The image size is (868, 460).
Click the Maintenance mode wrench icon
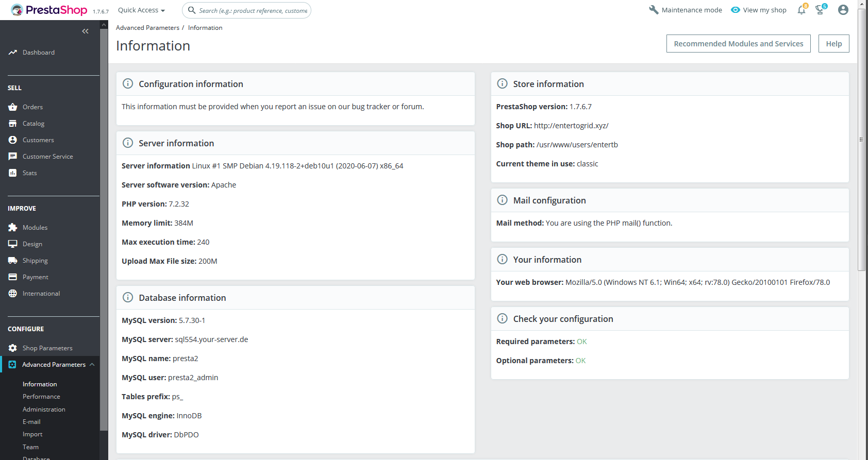point(654,10)
